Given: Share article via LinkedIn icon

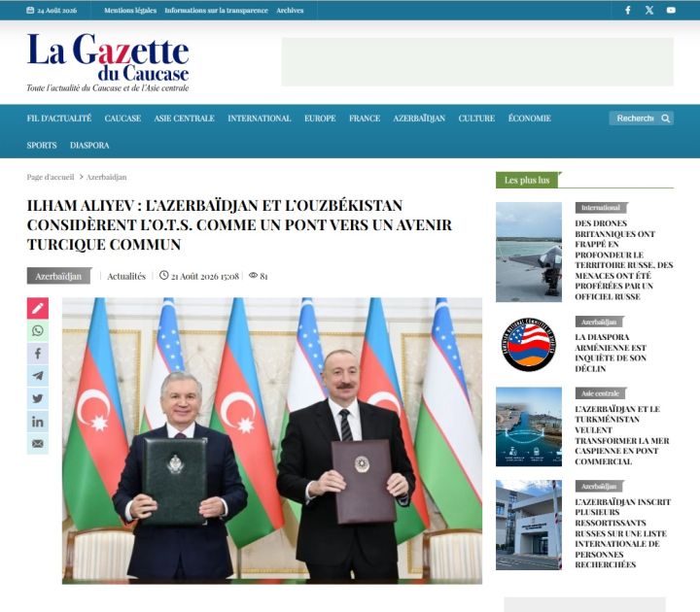Looking at the screenshot, I should (38, 422).
